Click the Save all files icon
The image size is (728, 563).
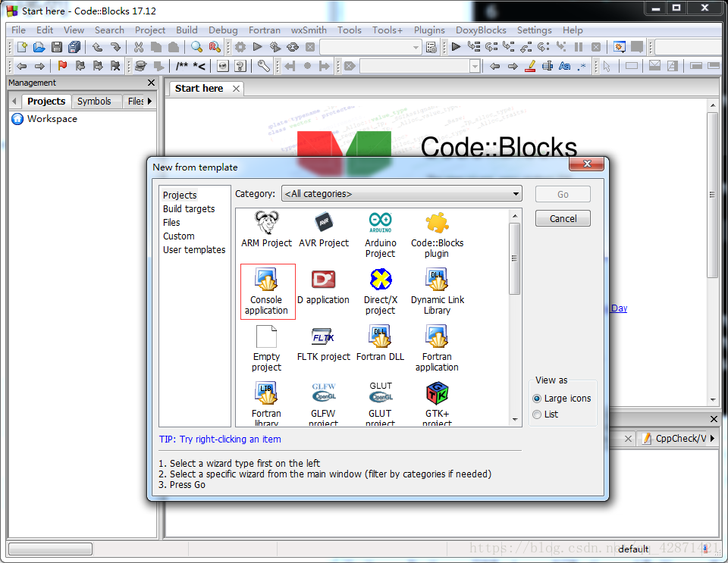click(74, 47)
